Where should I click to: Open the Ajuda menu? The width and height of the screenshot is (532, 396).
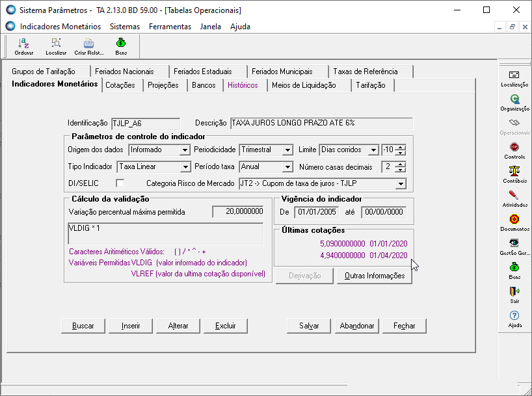240,27
